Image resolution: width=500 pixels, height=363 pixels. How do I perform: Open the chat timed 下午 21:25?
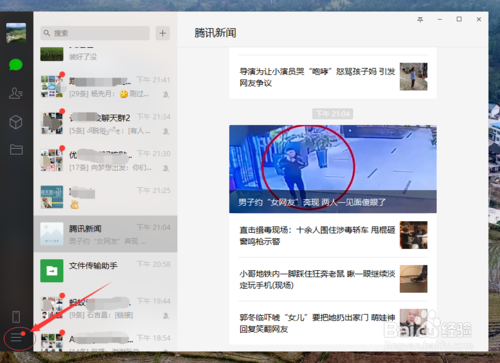tap(105, 197)
